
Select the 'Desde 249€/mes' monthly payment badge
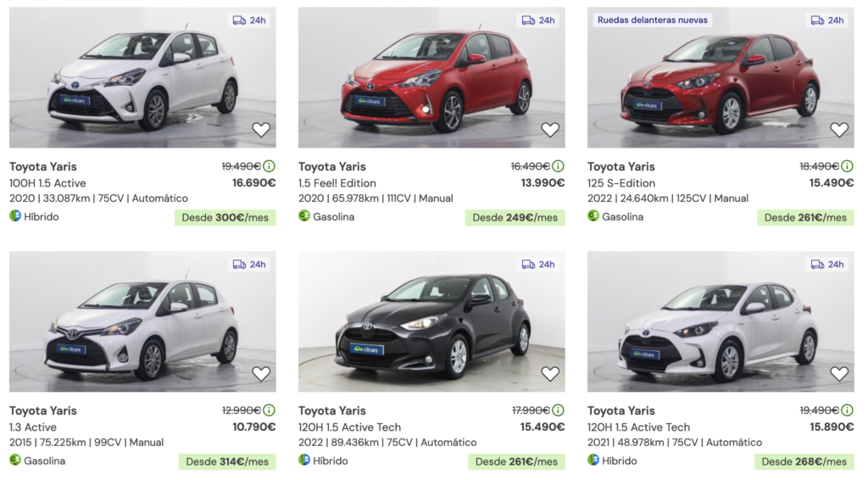pos(515,218)
